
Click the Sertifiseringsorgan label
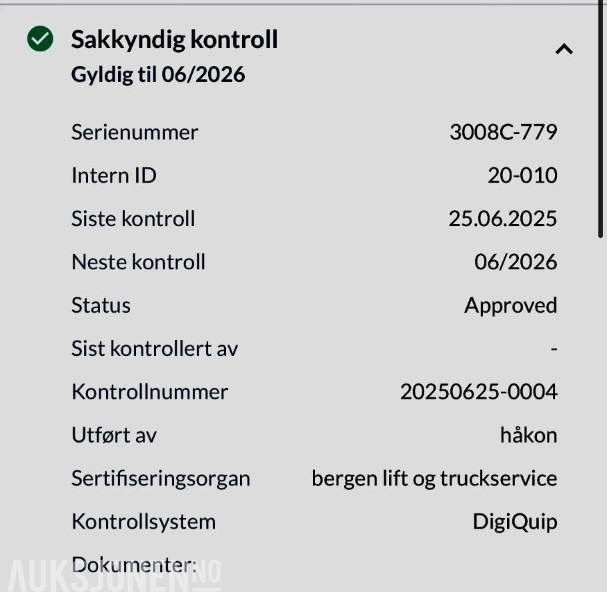[x=161, y=478]
